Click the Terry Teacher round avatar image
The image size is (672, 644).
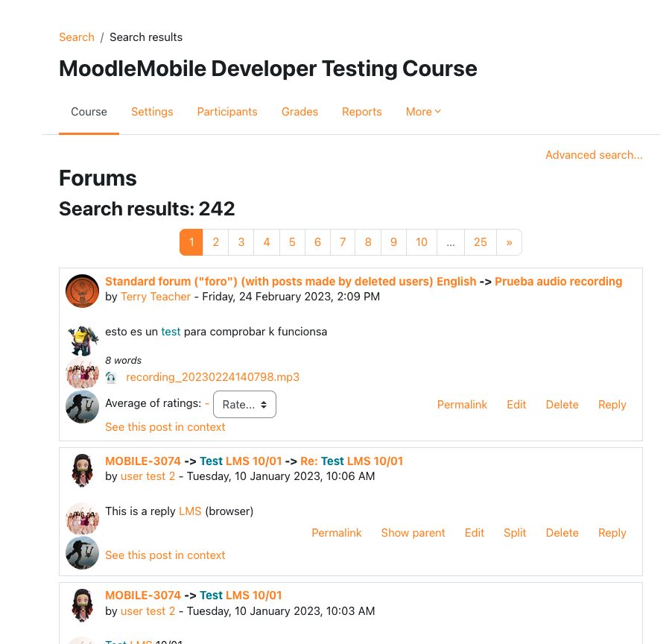(82, 291)
